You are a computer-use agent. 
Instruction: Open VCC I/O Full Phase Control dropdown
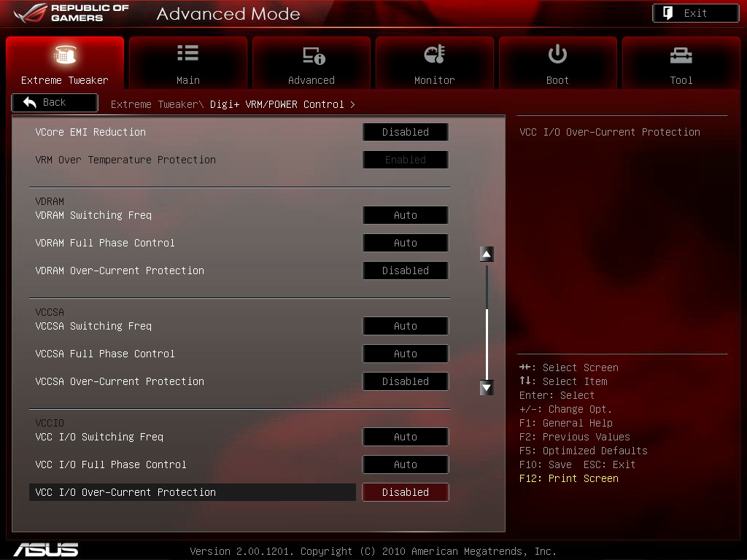point(406,464)
